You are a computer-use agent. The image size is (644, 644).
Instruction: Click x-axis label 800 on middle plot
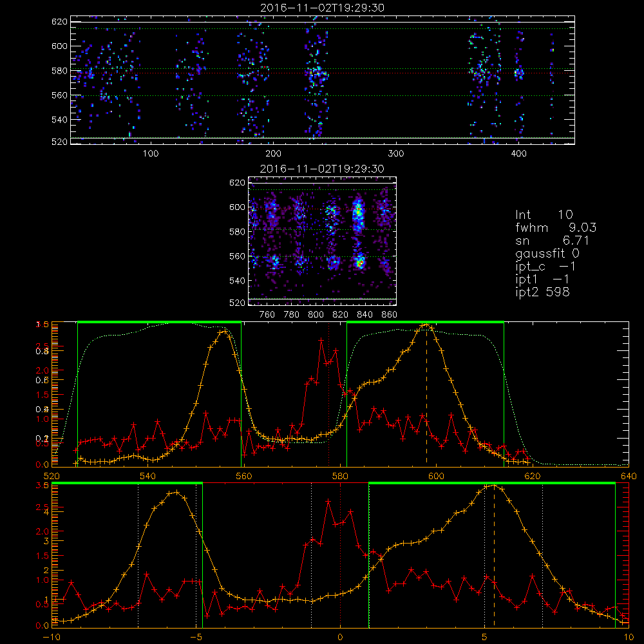pos(316,315)
